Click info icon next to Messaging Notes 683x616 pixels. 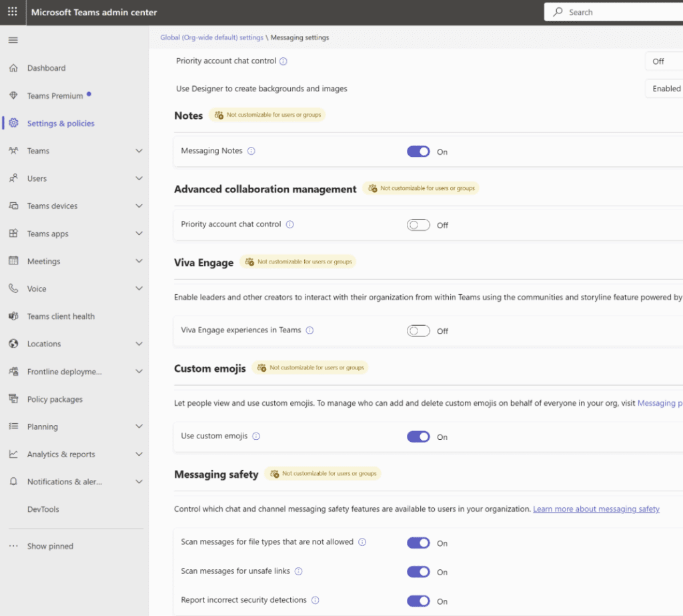[251, 151]
